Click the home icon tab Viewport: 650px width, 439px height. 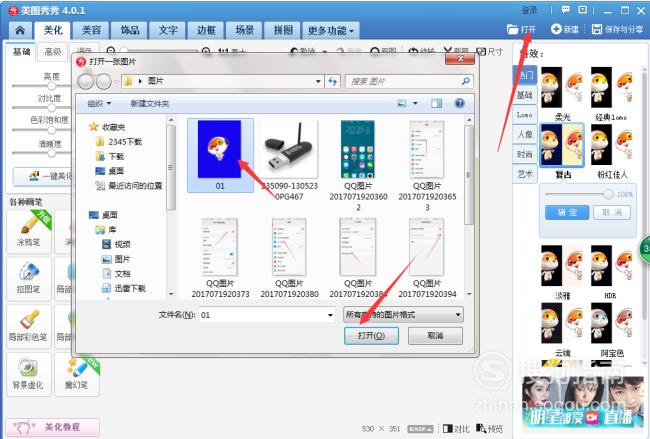pos(20,30)
